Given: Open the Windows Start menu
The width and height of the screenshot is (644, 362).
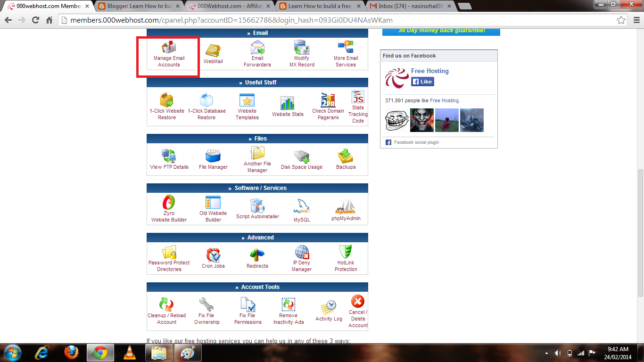Looking at the screenshot, I should pos(12,353).
